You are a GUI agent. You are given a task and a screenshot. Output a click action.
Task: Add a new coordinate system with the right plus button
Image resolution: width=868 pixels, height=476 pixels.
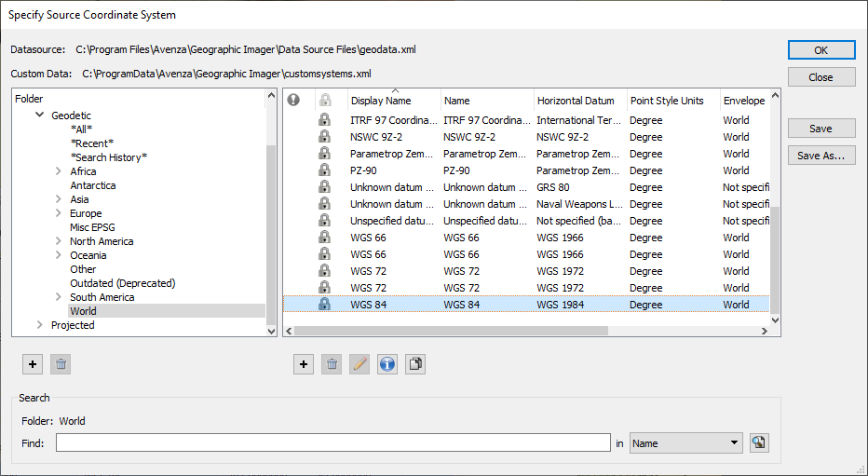tap(304, 364)
